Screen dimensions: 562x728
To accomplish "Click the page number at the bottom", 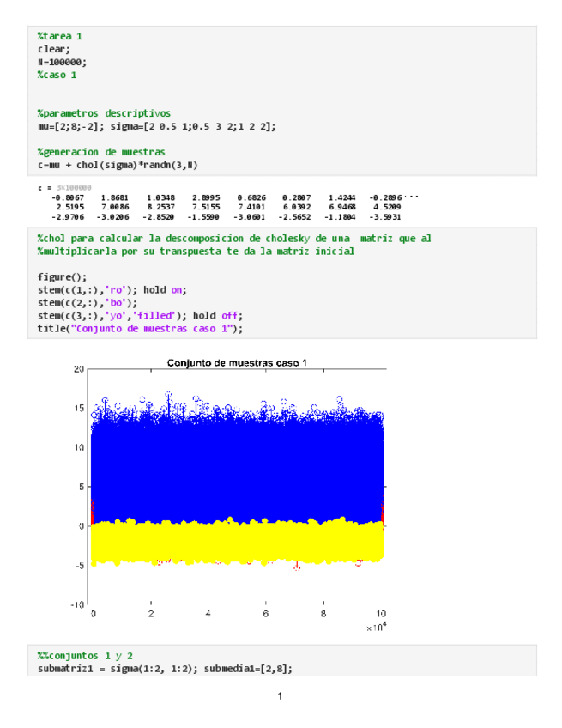I will point(280,695).
